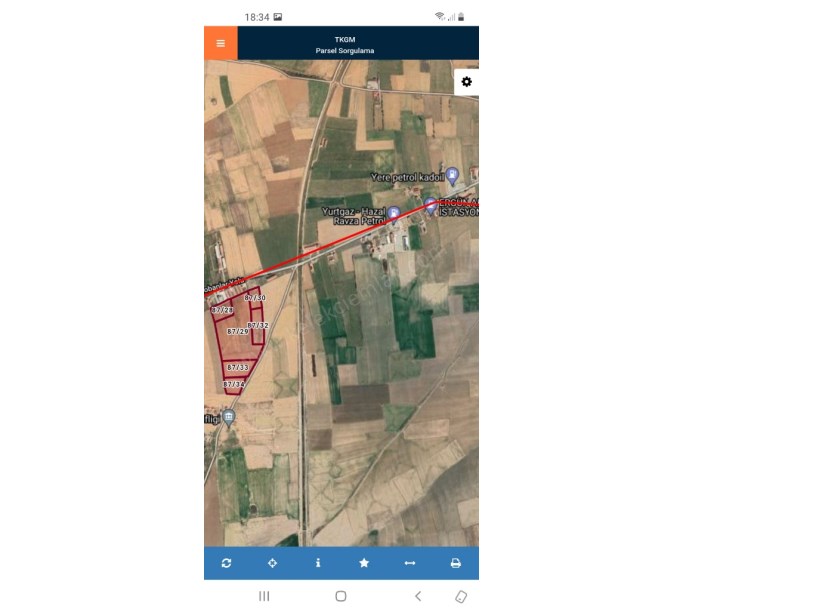Select parcel 87/33 on map
Viewport: 816px width, 612px height.
[238, 367]
